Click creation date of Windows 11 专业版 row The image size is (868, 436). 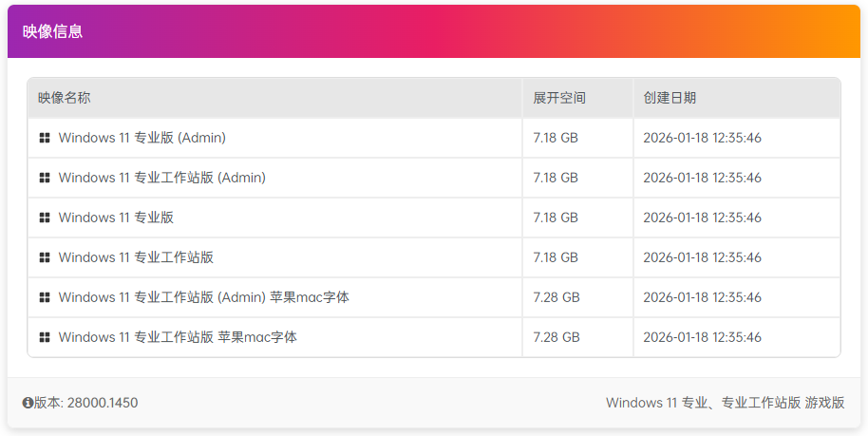tap(702, 218)
